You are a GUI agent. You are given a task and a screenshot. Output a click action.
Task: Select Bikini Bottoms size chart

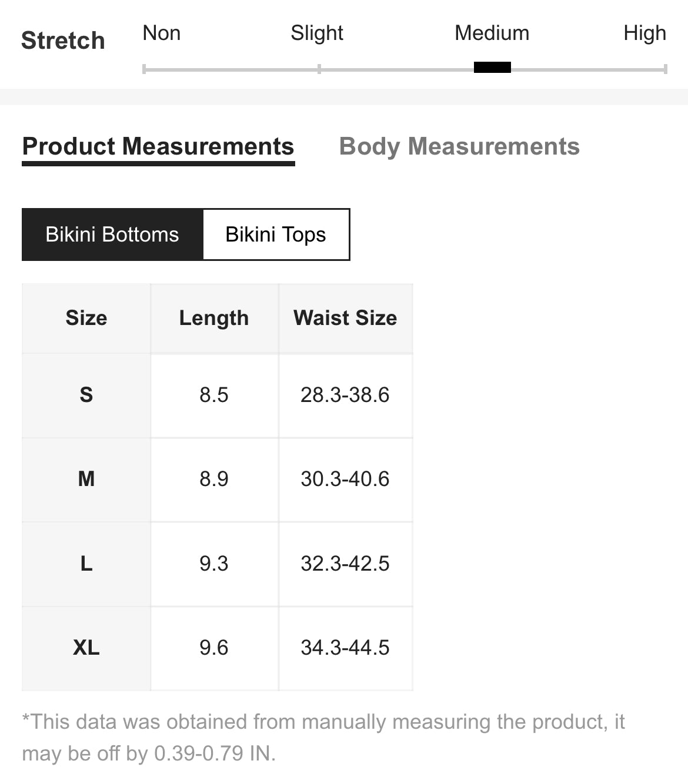click(x=112, y=234)
